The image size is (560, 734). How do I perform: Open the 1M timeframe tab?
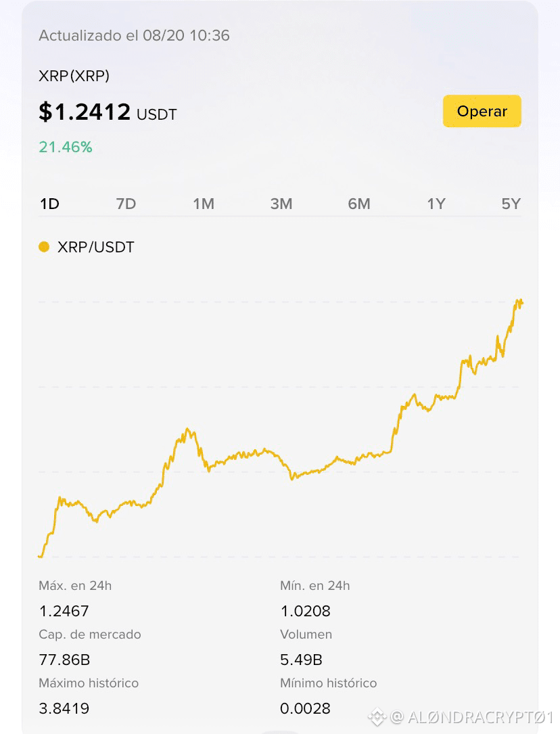click(204, 204)
